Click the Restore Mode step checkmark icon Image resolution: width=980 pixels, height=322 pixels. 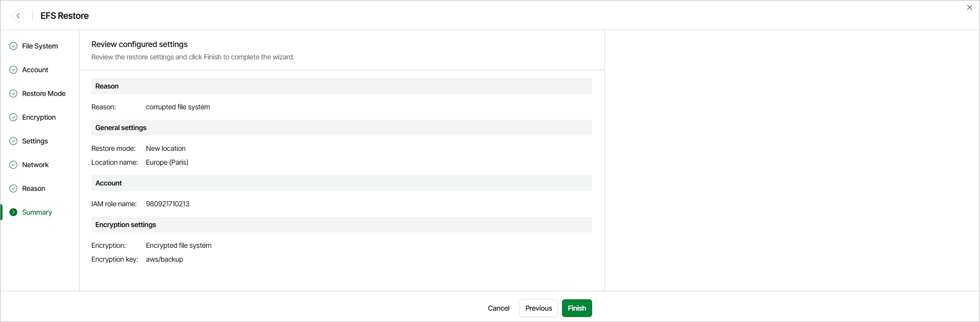[x=13, y=93]
